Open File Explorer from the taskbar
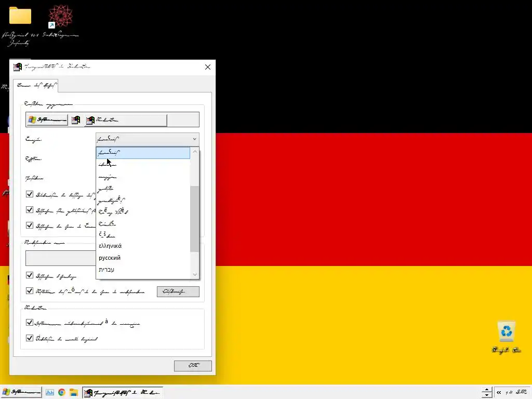 pos(74,392)
